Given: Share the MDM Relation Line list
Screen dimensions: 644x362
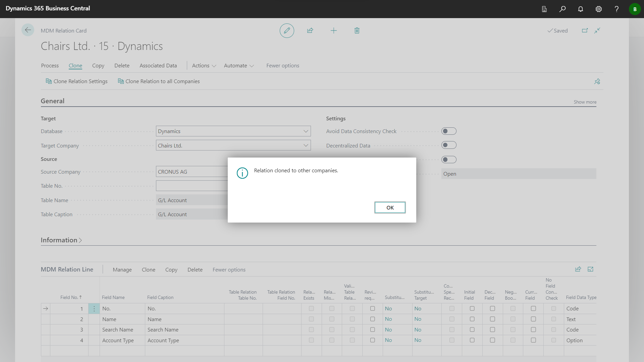Looking at the screenshot, I should click(578, 269).
